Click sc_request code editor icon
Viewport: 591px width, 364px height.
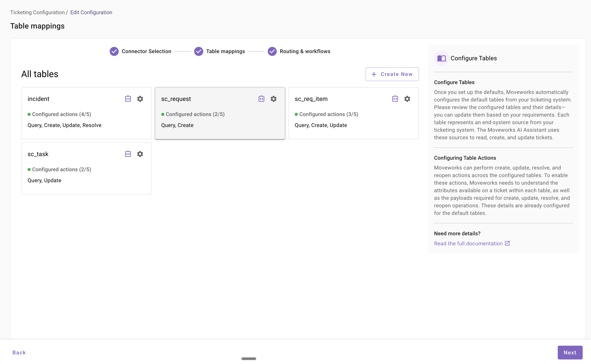click(x=261, y=99)
